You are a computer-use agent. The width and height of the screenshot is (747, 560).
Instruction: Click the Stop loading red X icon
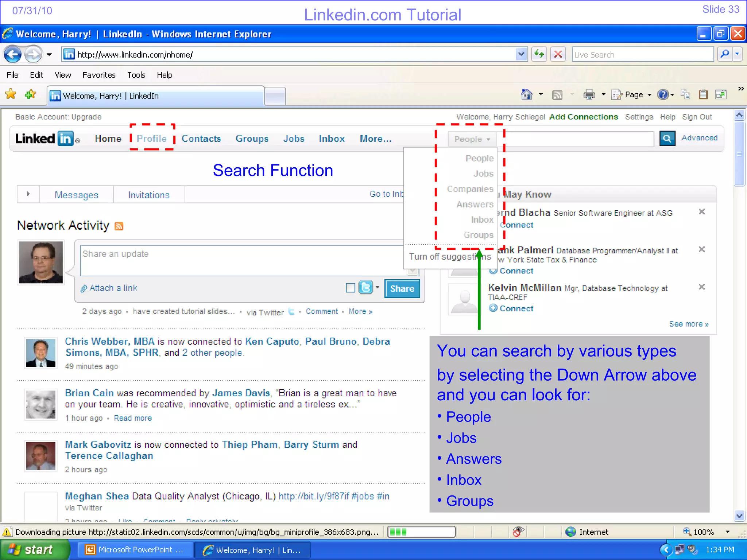coord(558,55)
